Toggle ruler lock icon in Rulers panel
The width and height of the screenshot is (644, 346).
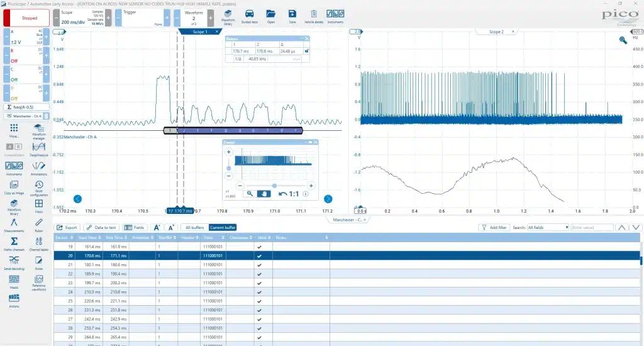(306, 51)
